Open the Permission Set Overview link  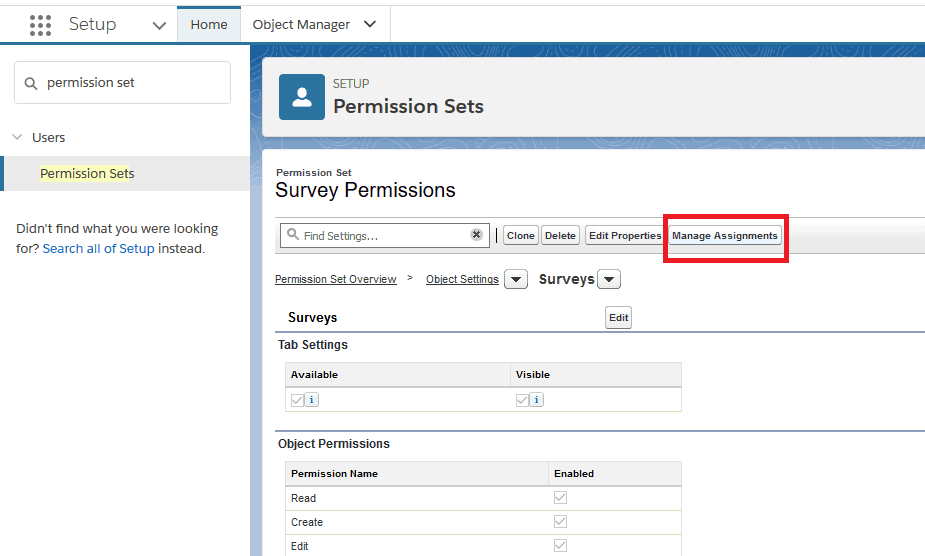coord(336,279)
